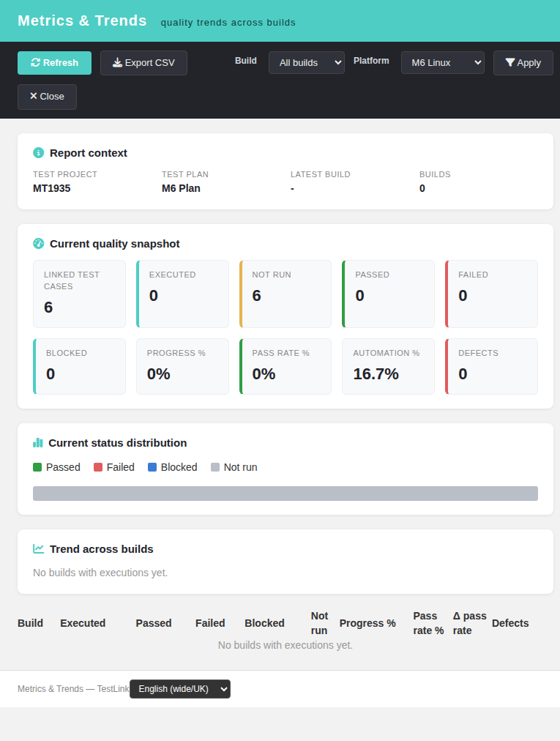Screen dimensions: 560x741
Task: Click the bar chart icon beside status distribution
Action: (x=38, y=443)
